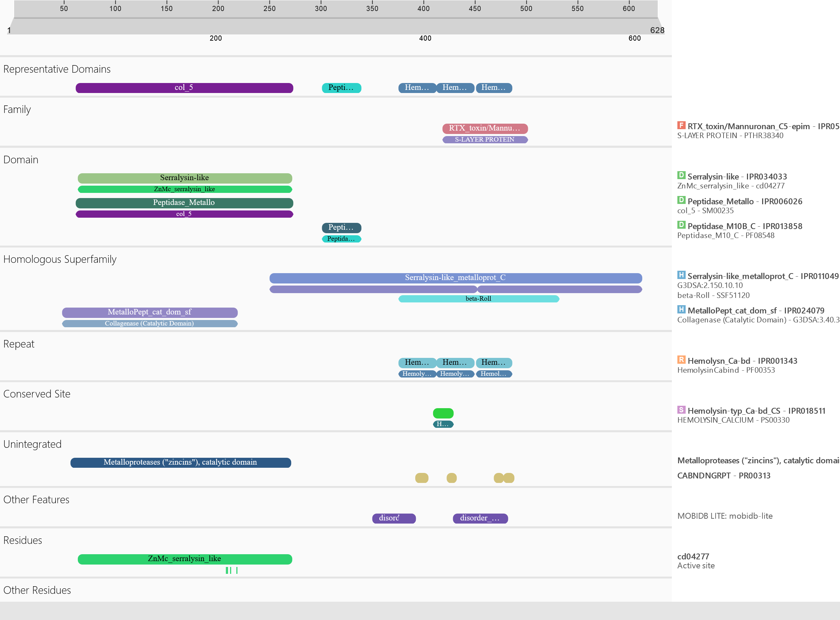Open MetalloPept_cat_dom_sf IPR024079 link
Screen dimensions: 840x620
756,311
